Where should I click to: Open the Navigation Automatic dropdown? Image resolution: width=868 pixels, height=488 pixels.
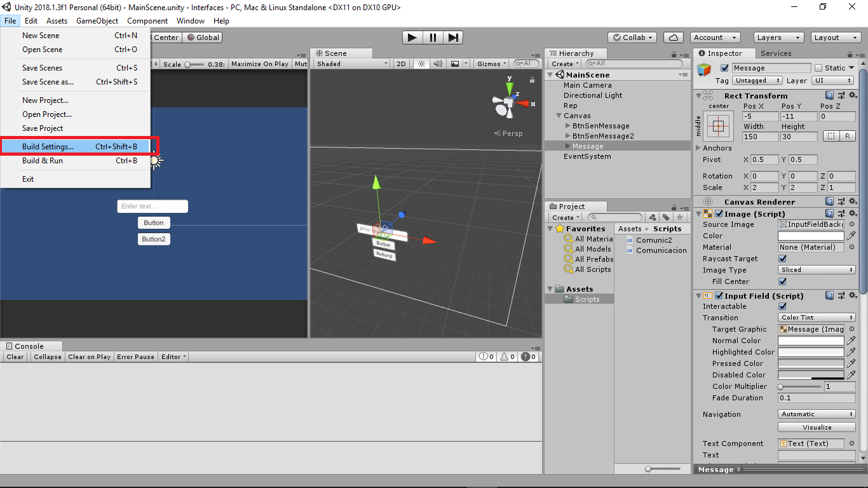pyautogui.click(x=817, y=414)
